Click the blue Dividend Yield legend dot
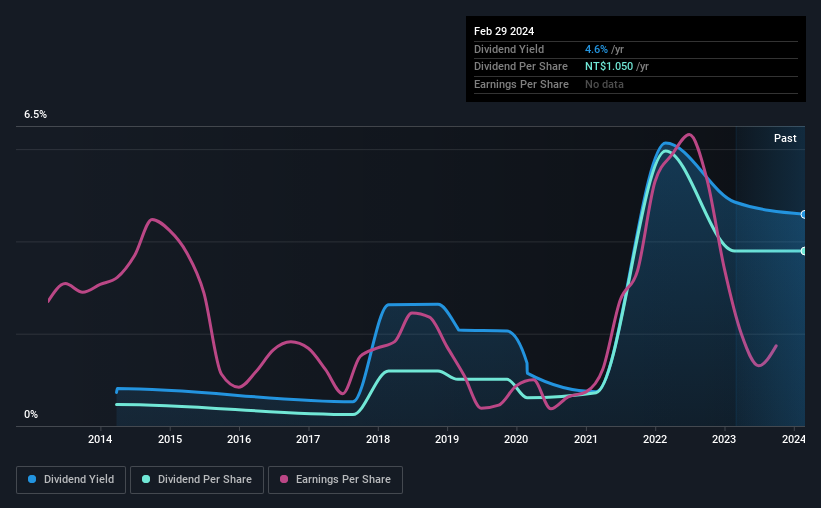 click(x=32, y=479)
